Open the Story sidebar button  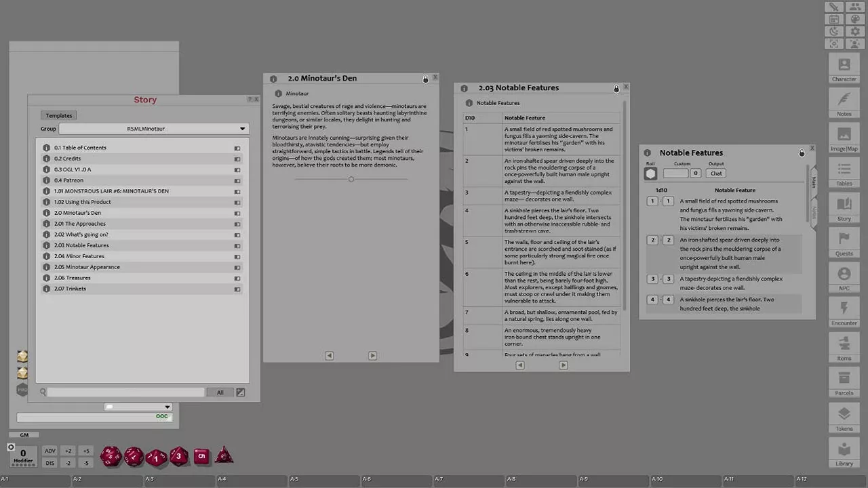(844, 207)
